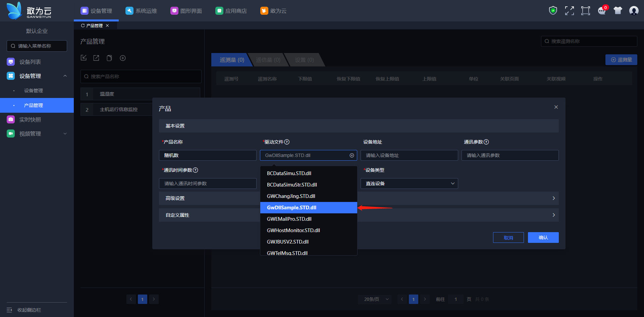Open the messages notification chat icon
The height and width of the screenshot is (317, 644).
602,11
